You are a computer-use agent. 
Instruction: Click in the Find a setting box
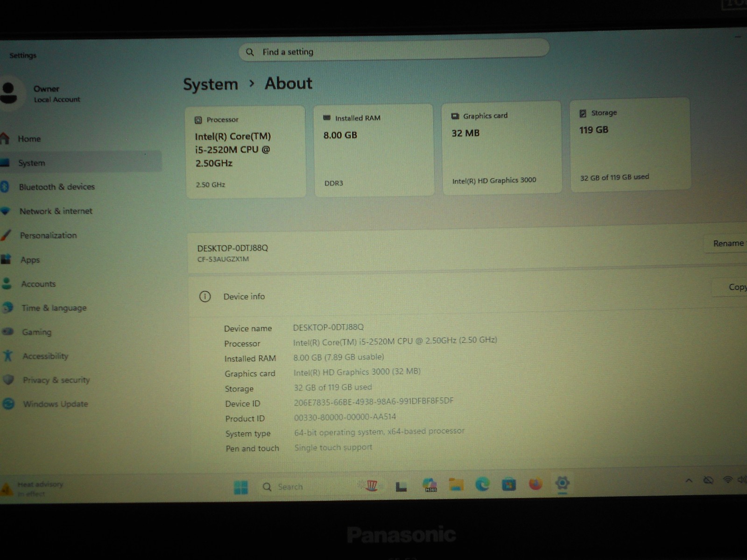pyautogui.click(x=394, y=50)
